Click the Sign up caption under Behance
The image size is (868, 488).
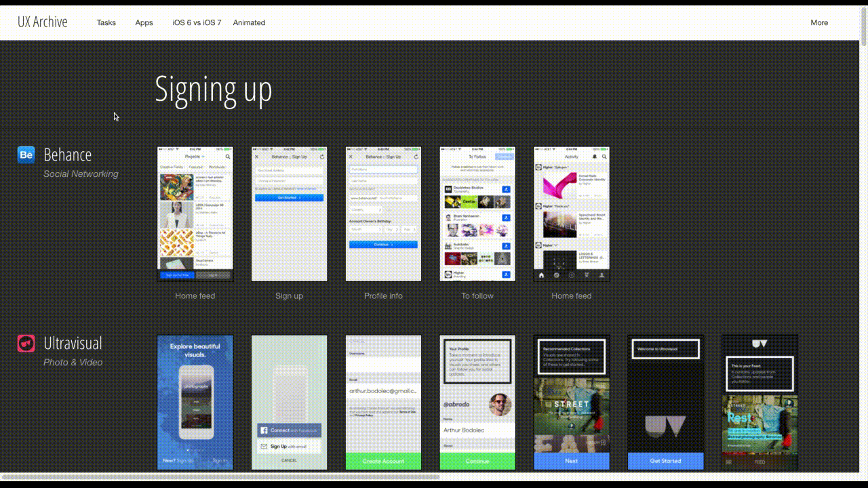pos(289,296)
